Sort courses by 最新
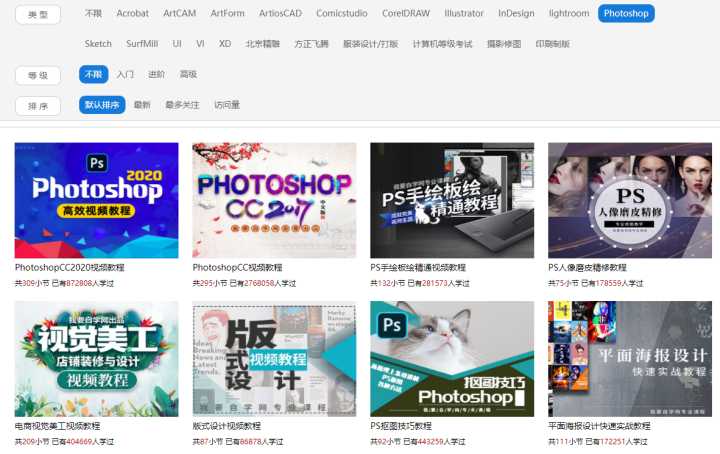The height and width of the screenshot is (454, 720). coord(142,105)
